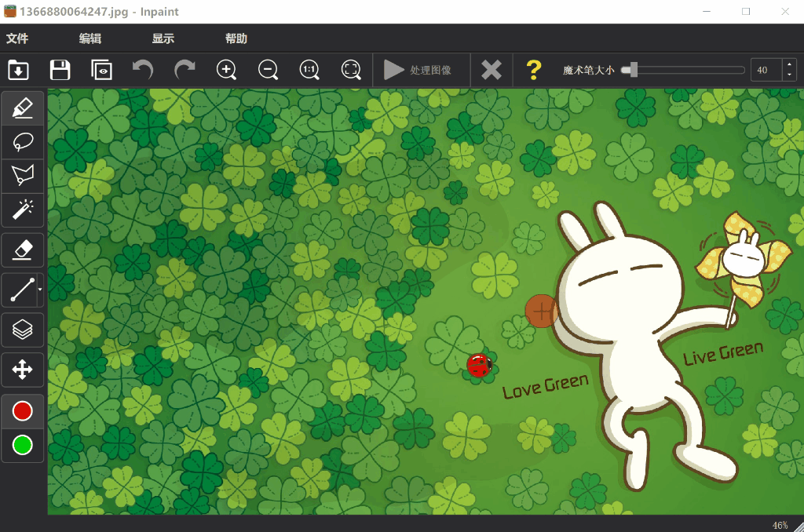Image resolution: width=804 pixels, height=532 pixels.
Task: Zoom in on the image
Action: coord(226,70)
